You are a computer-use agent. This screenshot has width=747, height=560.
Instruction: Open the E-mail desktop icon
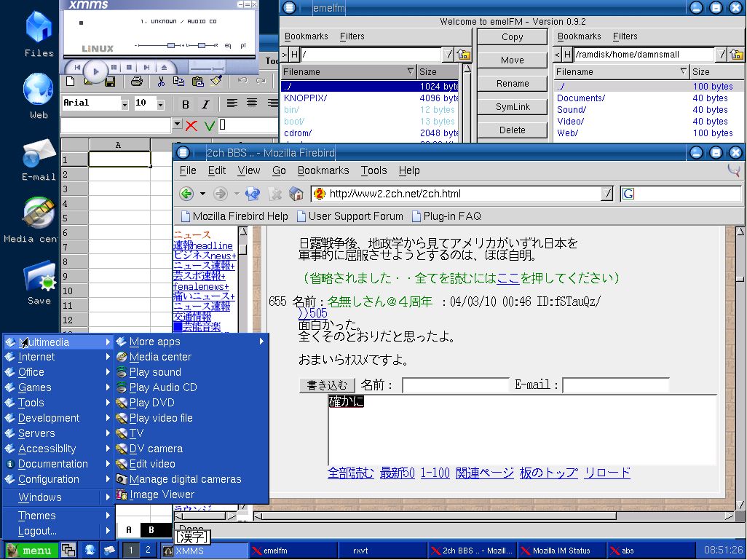(39, 159)
